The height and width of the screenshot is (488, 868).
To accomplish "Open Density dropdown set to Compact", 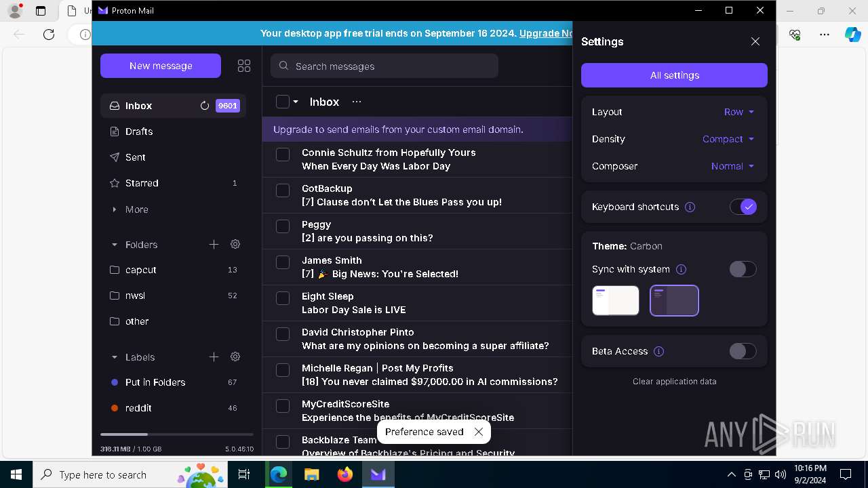I will [x=728, y=139].
